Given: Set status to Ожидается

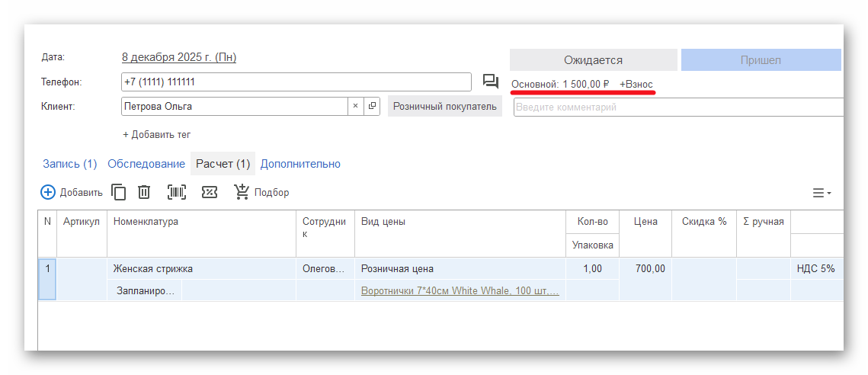Looking at the screenshot, I should [593, 60].
